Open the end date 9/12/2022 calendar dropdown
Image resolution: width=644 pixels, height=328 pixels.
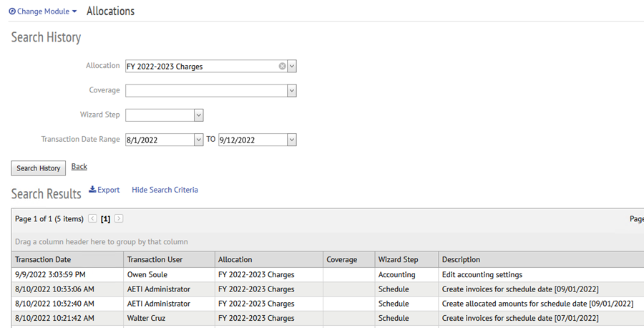pos(292,140)
